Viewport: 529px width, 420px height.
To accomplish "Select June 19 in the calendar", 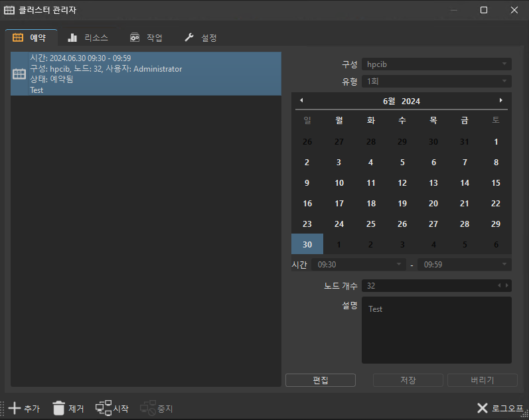I will tap(402, 204).
